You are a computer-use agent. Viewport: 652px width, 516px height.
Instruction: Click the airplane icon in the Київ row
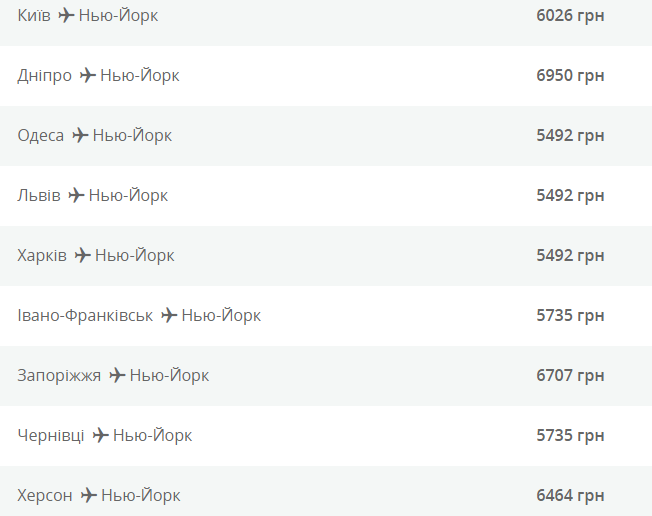pos(66,16)
